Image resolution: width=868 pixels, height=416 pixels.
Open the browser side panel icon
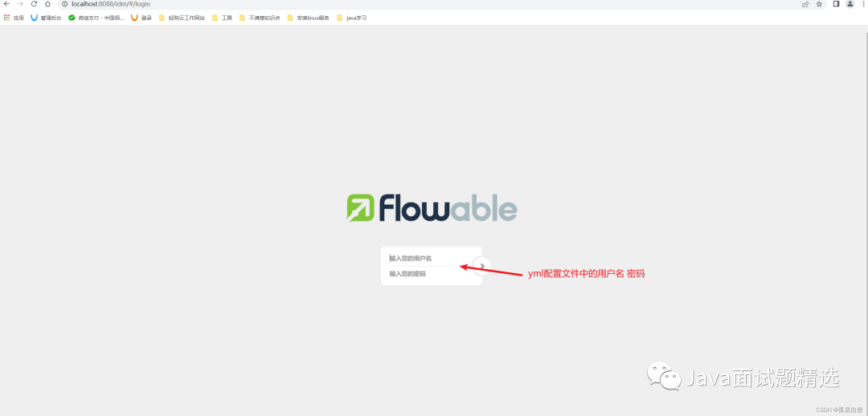coord(837,4)
